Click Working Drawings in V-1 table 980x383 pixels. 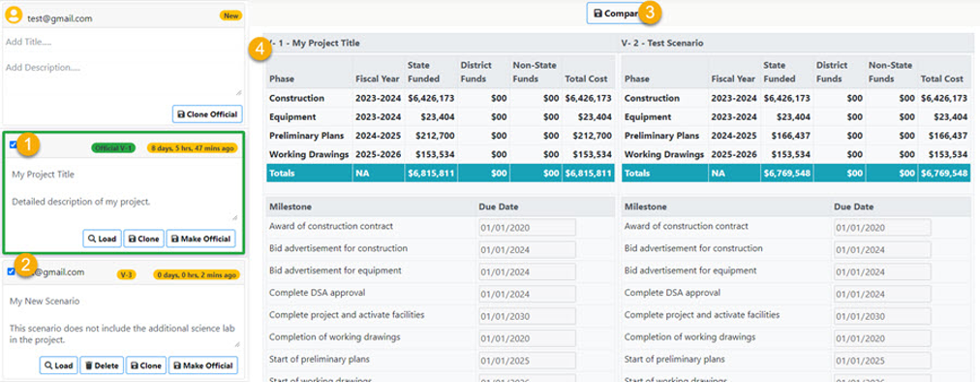point(309,154)
